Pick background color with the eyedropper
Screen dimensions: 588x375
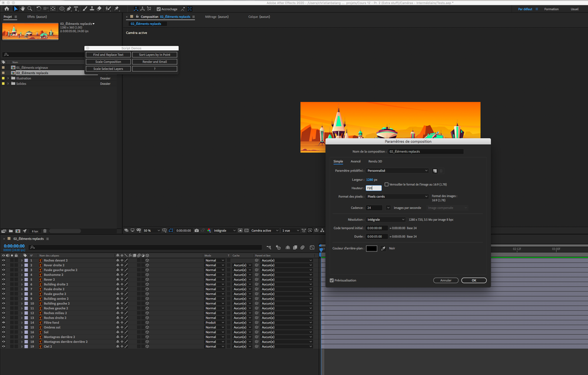pyautogui.click(x=383, y=248)
